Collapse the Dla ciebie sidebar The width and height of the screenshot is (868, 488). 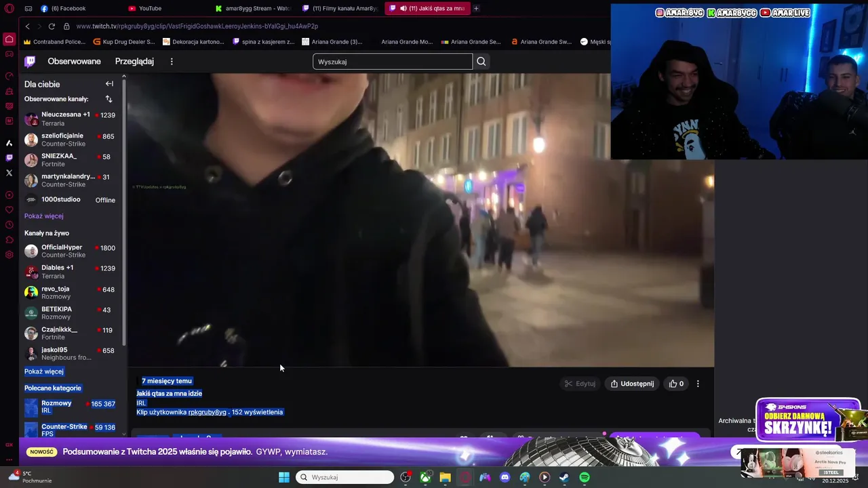pos(109,84)
